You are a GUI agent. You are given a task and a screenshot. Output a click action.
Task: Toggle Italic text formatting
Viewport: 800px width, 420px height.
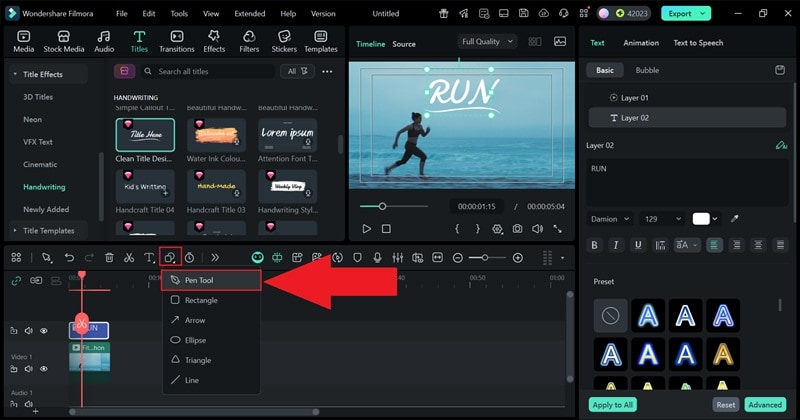pyautogui.click(x=616, y=245)
